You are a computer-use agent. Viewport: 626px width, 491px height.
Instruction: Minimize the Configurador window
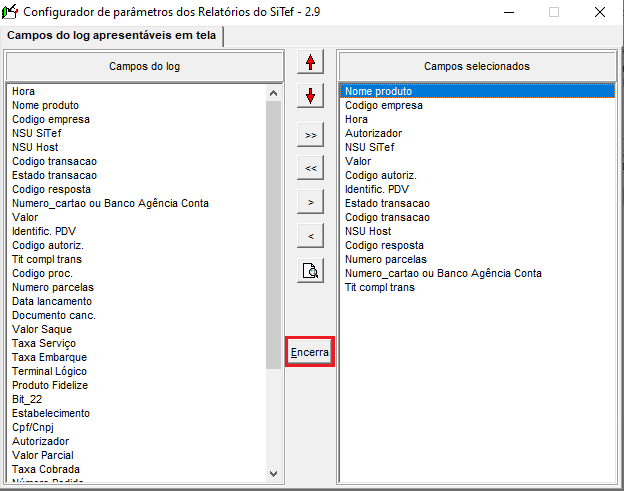tap(509, 12)
